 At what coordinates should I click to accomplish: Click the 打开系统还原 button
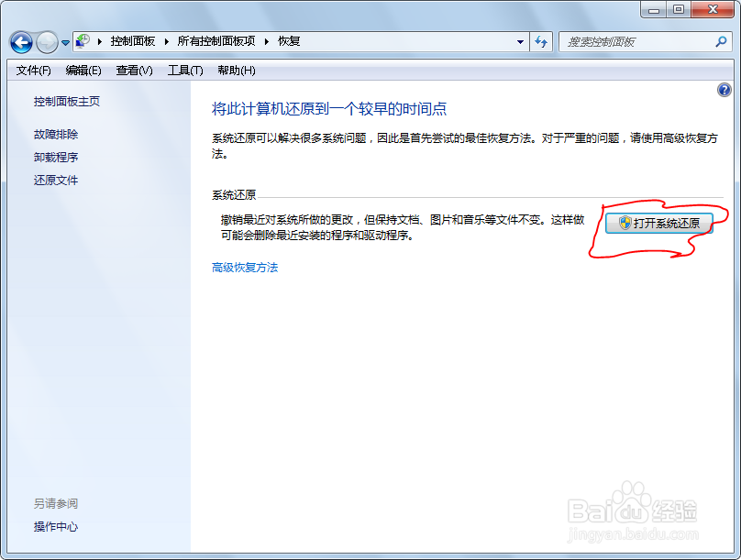pyautogui.click(x=659, y=221)
